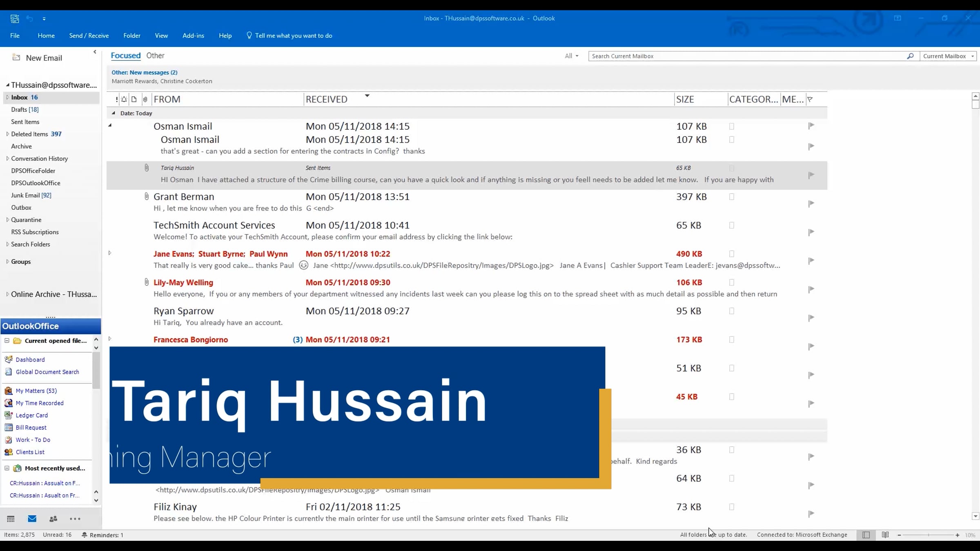
Task: Toggle category box for Ryan Sparrow email
Action: pyautogui.click(x=732, y=311)
